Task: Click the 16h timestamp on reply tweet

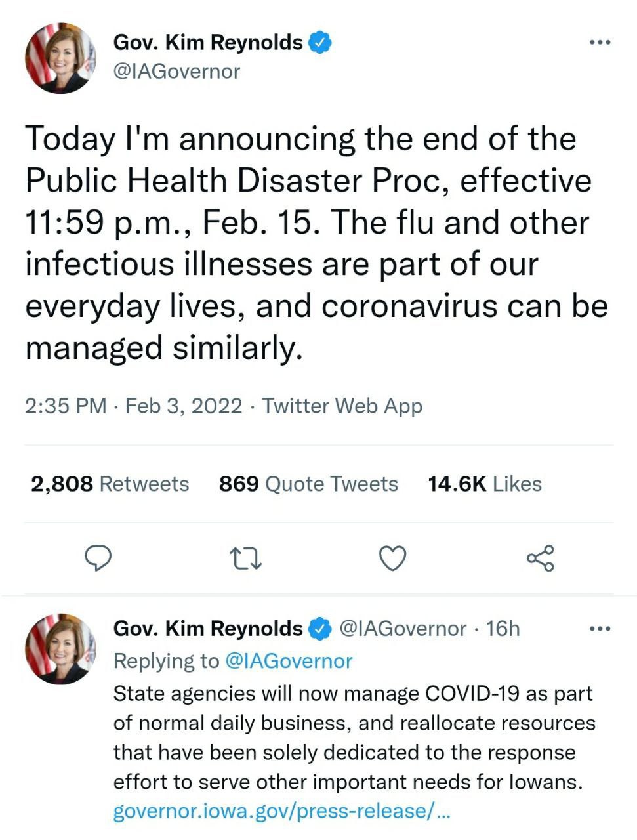Action: pyautogui.click(x=503, y=629)
